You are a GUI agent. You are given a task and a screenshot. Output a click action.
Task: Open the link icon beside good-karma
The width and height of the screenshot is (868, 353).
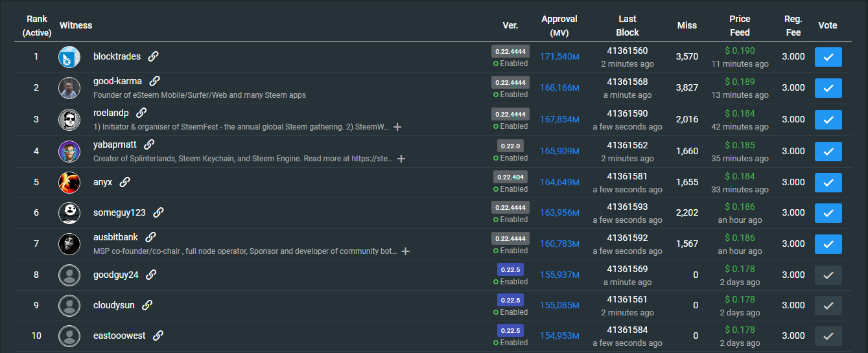coord(154,81)
